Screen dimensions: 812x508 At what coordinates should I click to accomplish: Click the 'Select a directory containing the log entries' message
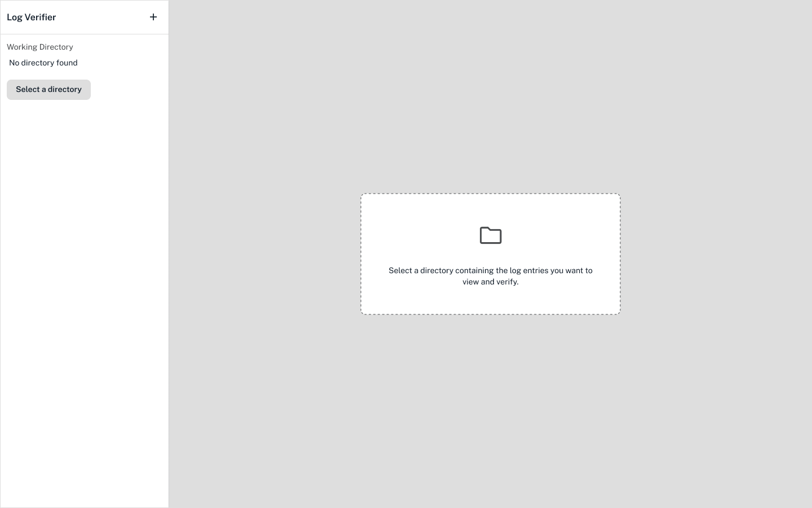(x=491, y=276)
